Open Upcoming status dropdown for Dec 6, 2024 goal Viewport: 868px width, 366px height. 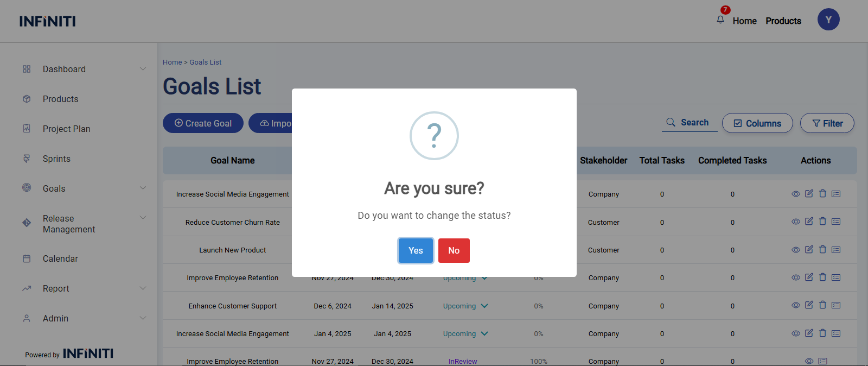click(484, 306)
